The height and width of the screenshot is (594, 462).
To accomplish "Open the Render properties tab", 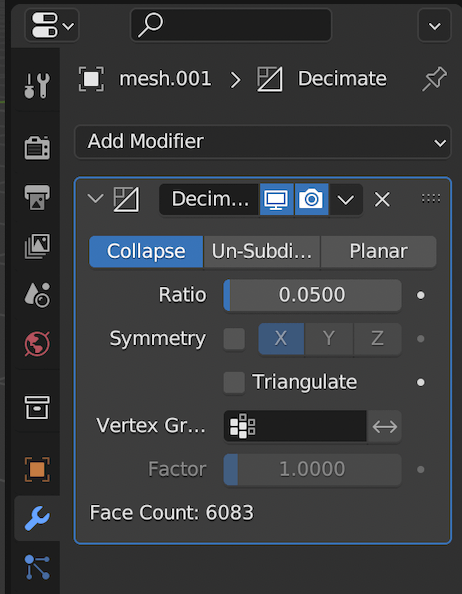I will tap(37, 148).
